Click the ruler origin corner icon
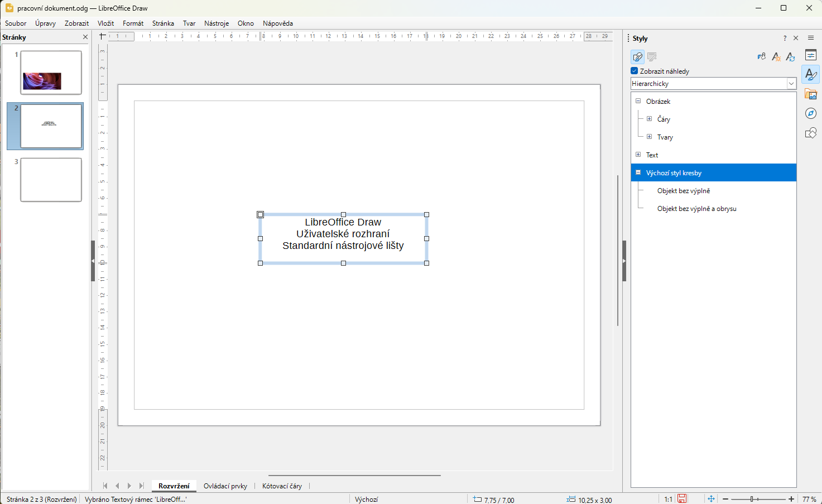This screenshot has height=504, width=822. coord(102,36)
